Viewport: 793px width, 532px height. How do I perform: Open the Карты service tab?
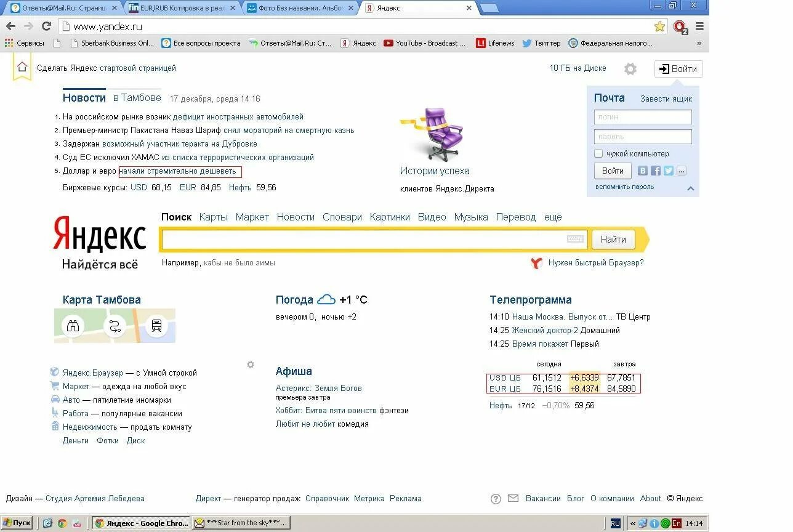coord(214,217)
